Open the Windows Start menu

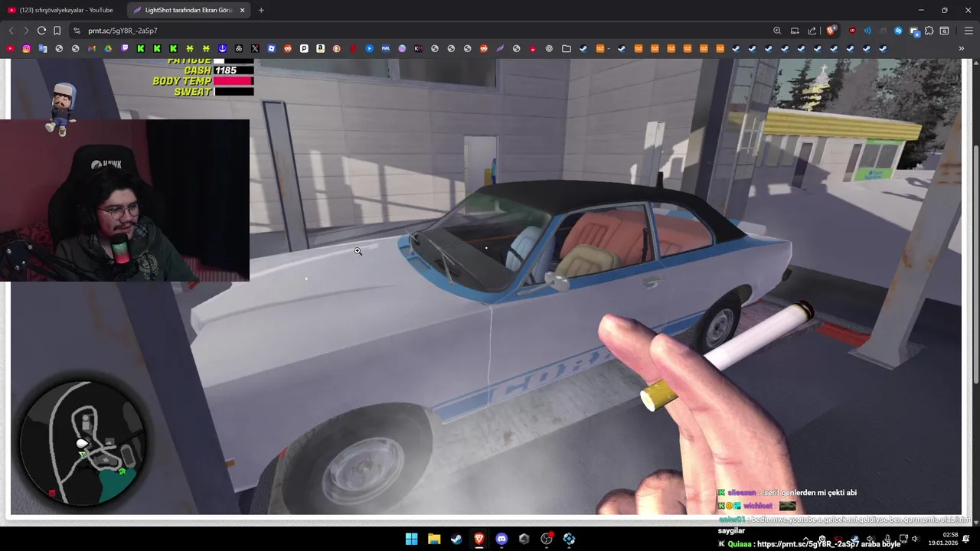(x=412, y=539)
